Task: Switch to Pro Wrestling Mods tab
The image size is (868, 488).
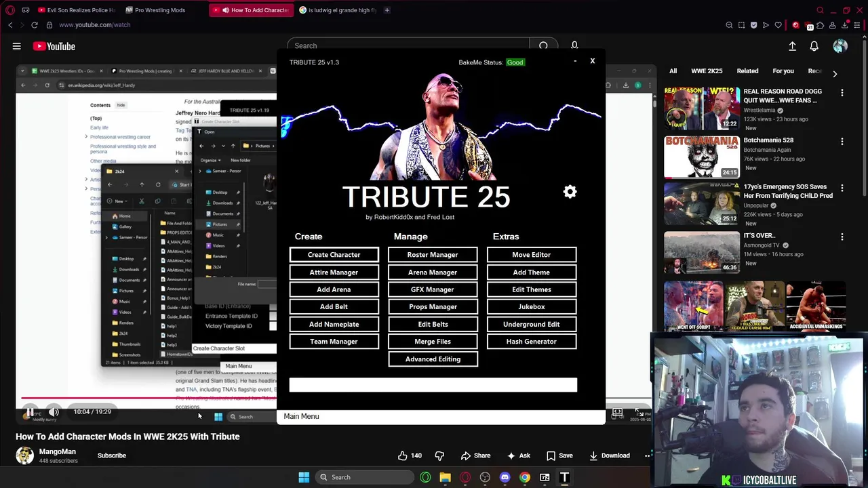Action: point(159,10)
